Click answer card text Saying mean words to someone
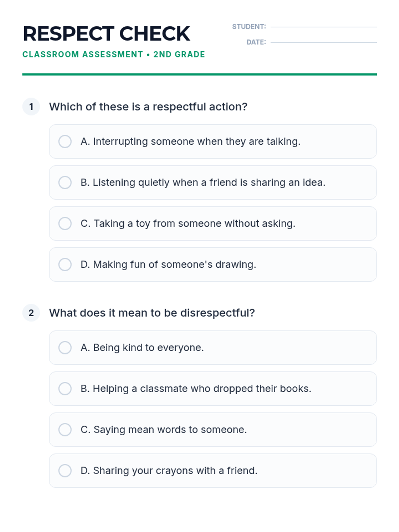 164,430
